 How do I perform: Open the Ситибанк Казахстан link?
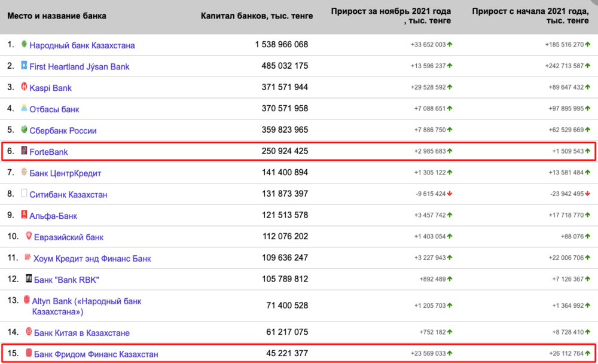pos(68,195)
